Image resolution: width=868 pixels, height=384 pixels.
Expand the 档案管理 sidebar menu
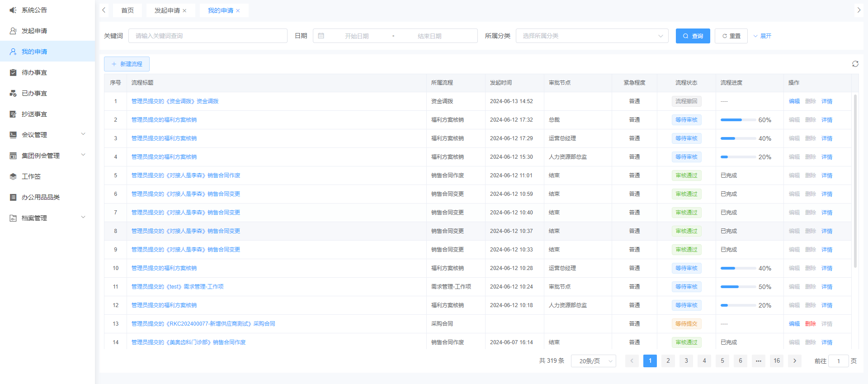[x=83, y=218]
